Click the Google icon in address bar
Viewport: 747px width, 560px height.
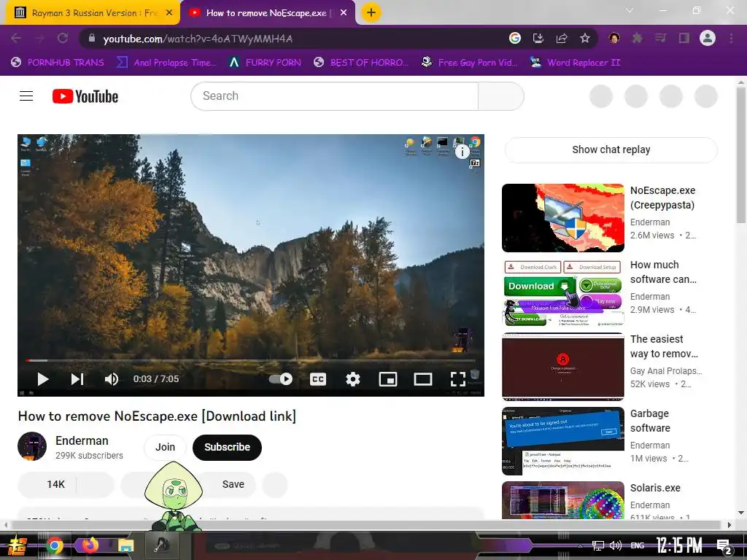(x=514, y=38)
